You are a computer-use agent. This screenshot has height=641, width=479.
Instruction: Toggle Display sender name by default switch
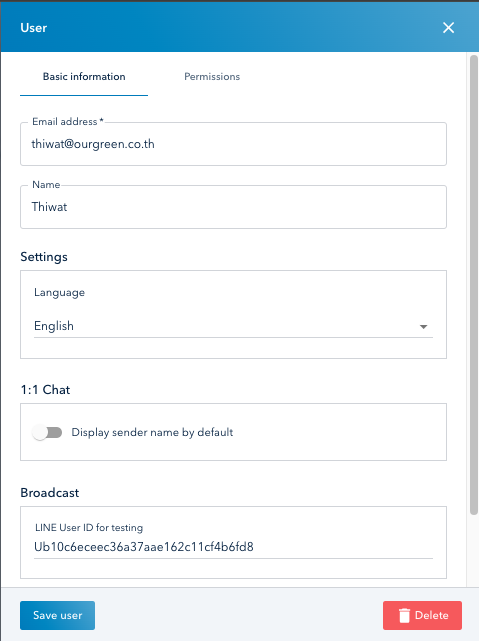click(x=47, y=432)
